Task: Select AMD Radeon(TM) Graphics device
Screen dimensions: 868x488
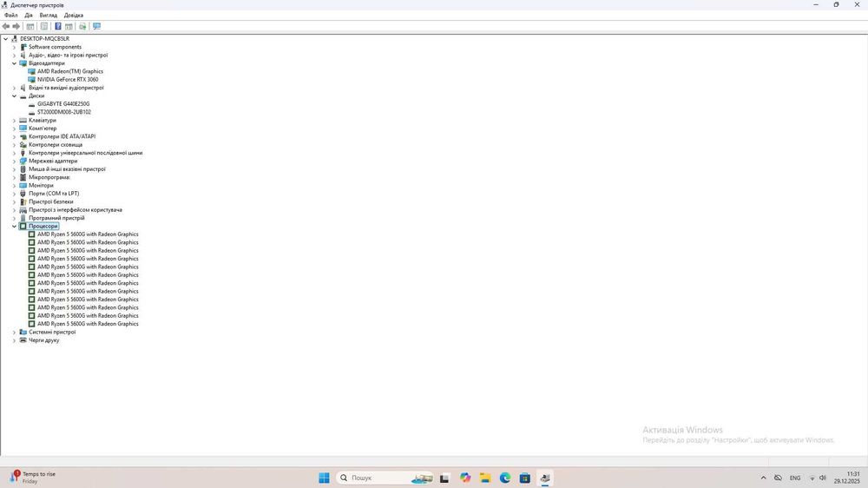Action: click(x=70, y=71)
